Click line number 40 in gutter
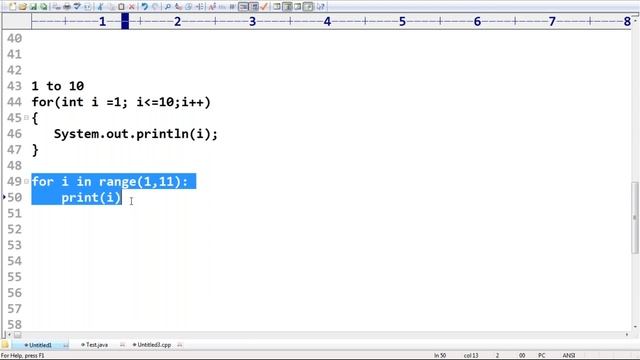640x360 pixels. [x=14, y=38]
